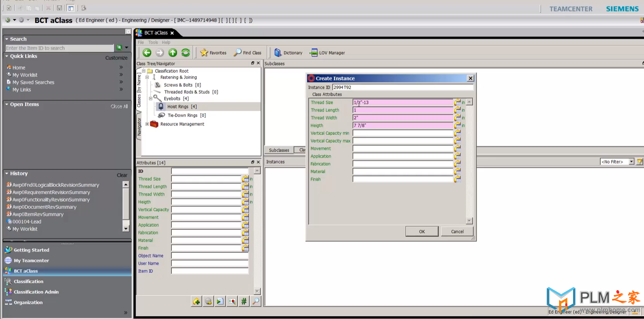Collapse the Fastening & Joining node
The height and width of the screenshot is (319, 644).
click(x=147, y=77)
